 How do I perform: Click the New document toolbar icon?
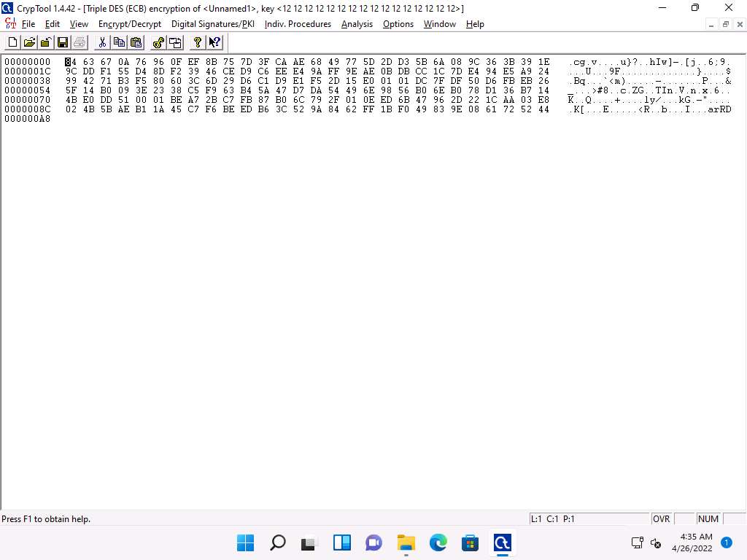click(x=13, y=42)
